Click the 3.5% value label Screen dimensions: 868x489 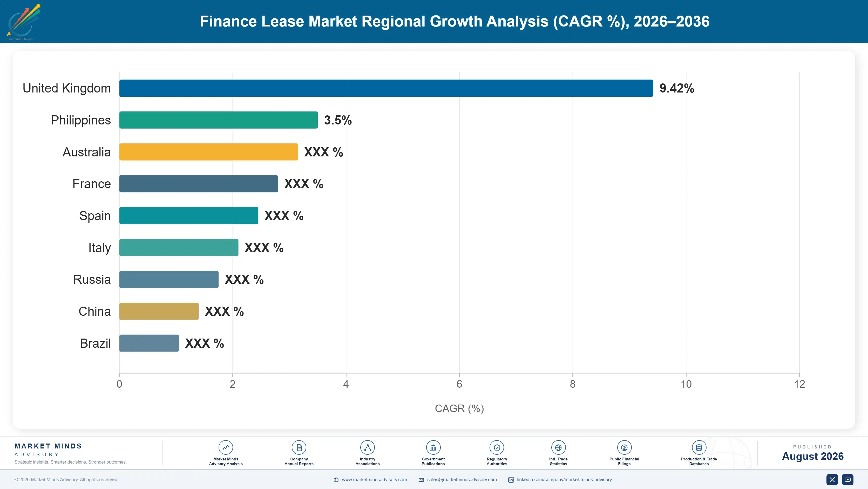(338, 120)
